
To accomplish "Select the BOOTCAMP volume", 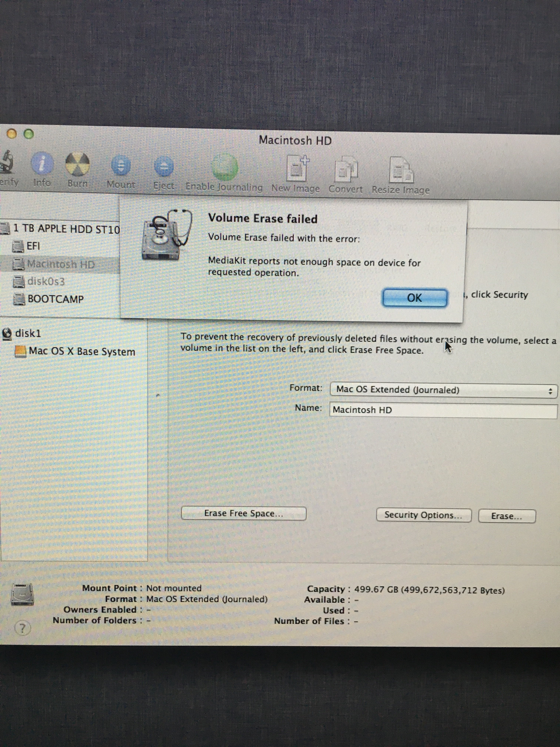I will coord(48,299).
